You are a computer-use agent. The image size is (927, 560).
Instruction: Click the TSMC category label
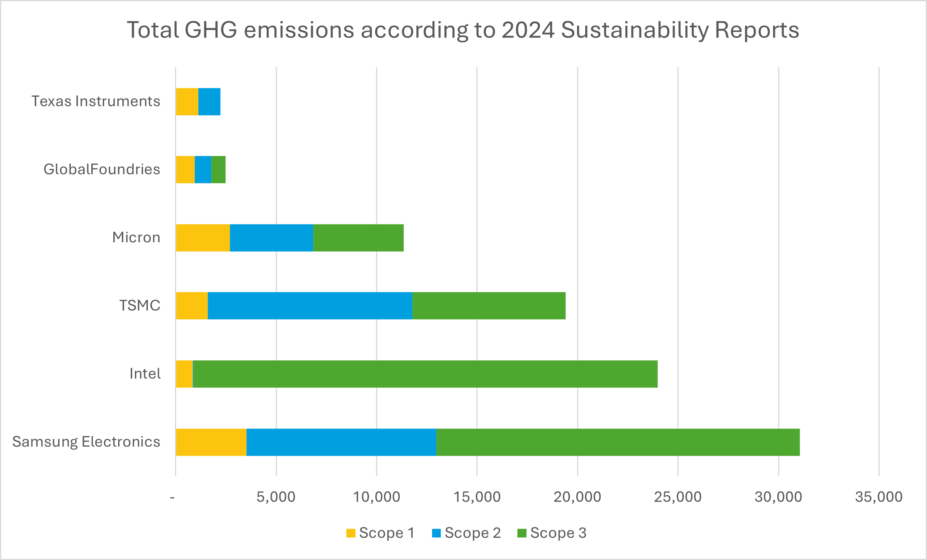point(140,305)
